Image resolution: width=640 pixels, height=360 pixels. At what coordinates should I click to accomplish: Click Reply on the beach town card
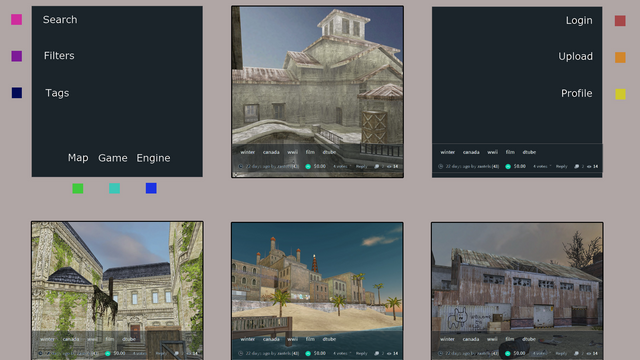pos(361,353)
